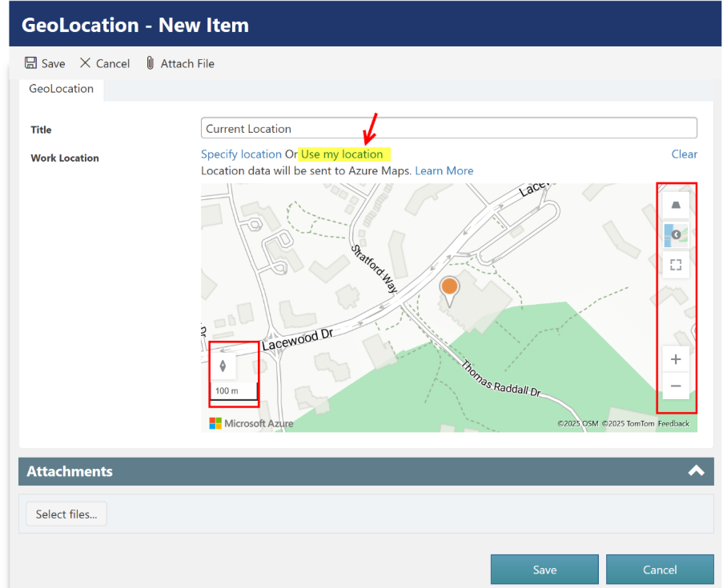
Task: Open the Learn More link
Action: coord(444,170)
